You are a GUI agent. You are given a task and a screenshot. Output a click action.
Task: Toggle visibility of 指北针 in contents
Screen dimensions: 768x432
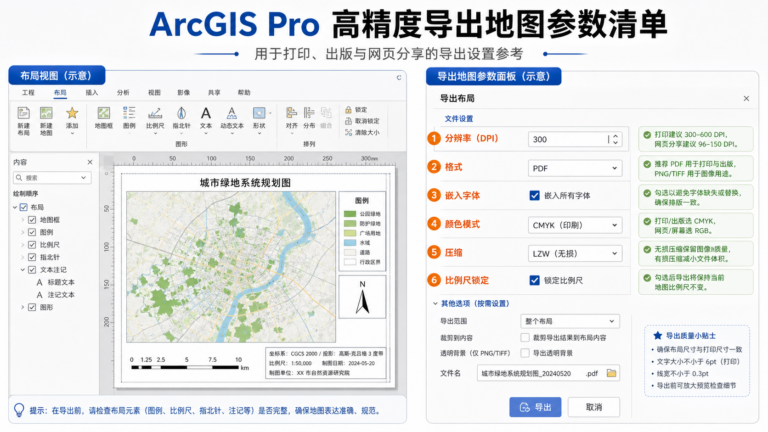tap(32, 257)
